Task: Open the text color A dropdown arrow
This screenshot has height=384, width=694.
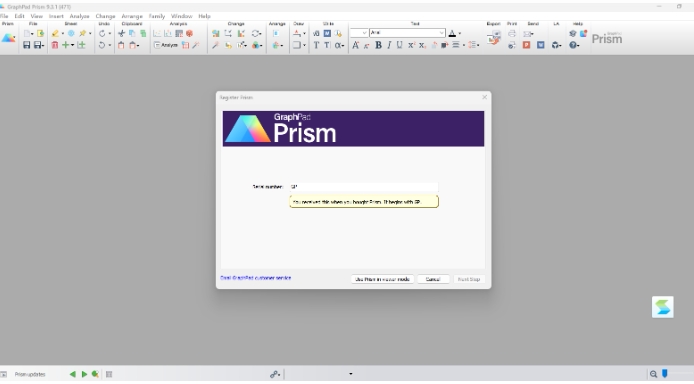Action: 460,34
